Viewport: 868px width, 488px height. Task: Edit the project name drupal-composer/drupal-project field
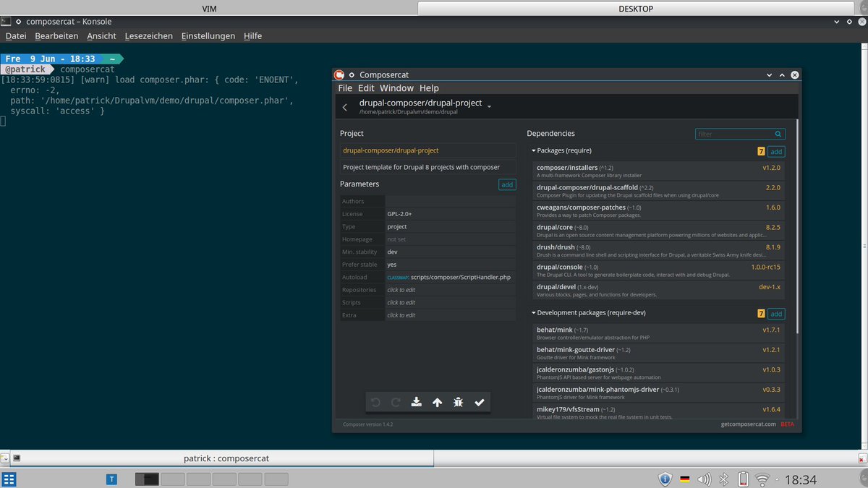click(x=428, y=150)
